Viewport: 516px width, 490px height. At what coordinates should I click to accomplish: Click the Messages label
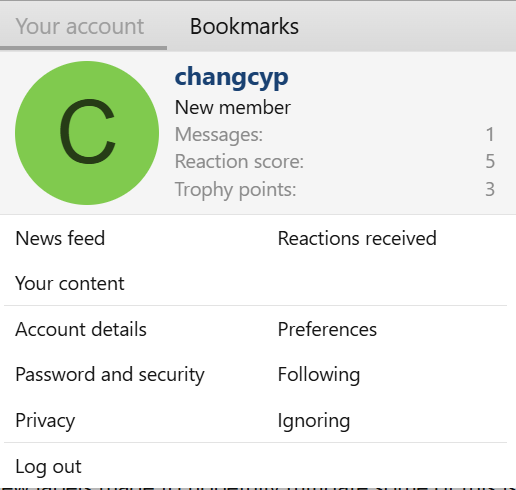[x=219, y=135]
